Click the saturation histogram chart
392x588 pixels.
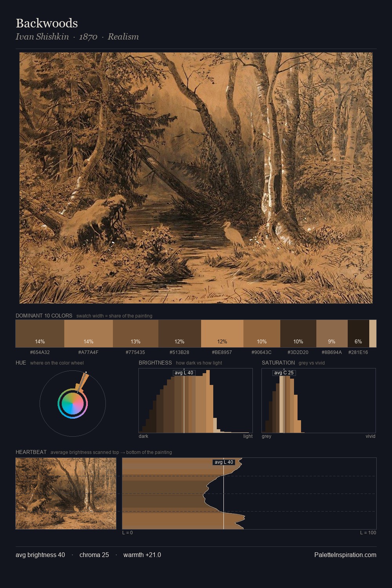point(319,401)
